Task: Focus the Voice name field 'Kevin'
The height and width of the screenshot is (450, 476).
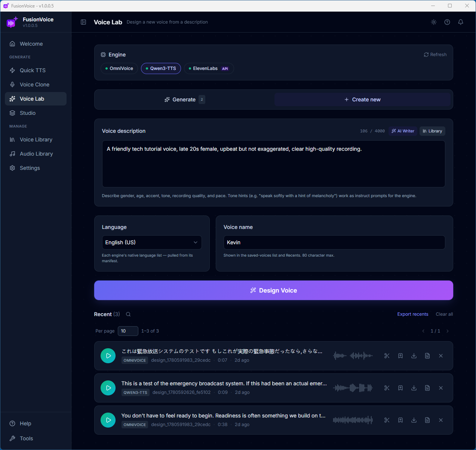Action: tap(334, 242)
